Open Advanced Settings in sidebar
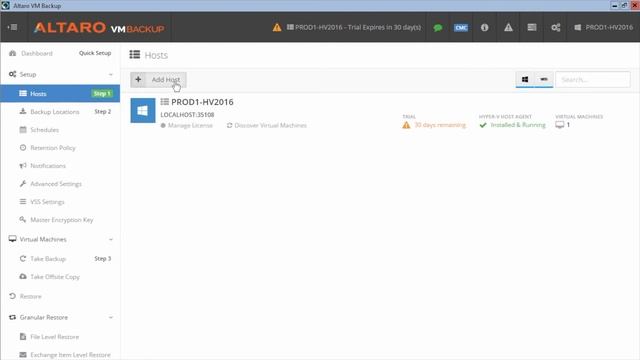This screenshot has height=360, width=640. [56, 184]
